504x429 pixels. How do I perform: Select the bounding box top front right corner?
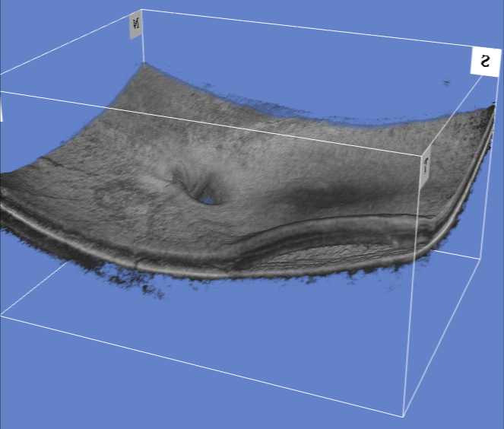[x=421, y=156]
